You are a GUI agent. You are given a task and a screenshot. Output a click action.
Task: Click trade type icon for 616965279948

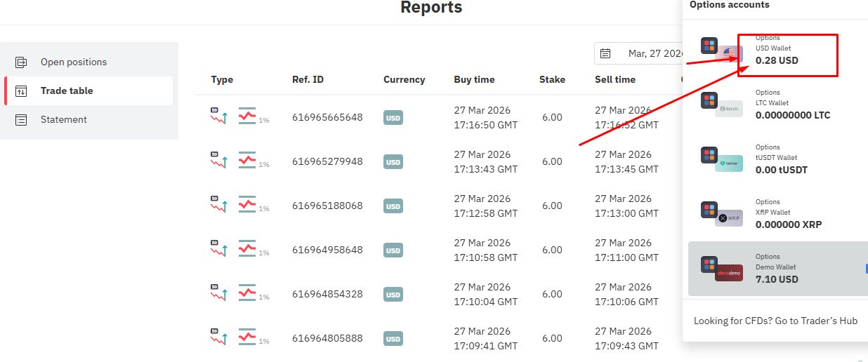(x=219, y=161)
